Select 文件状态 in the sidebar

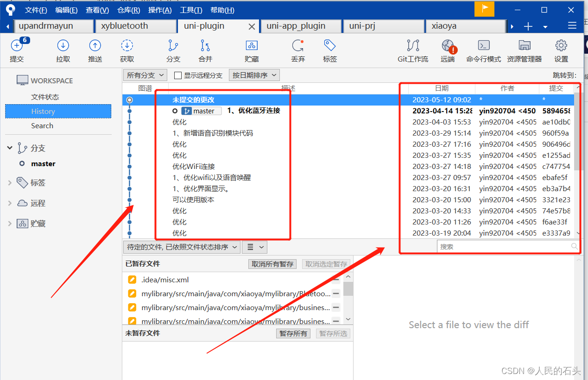tap(45, 97)
